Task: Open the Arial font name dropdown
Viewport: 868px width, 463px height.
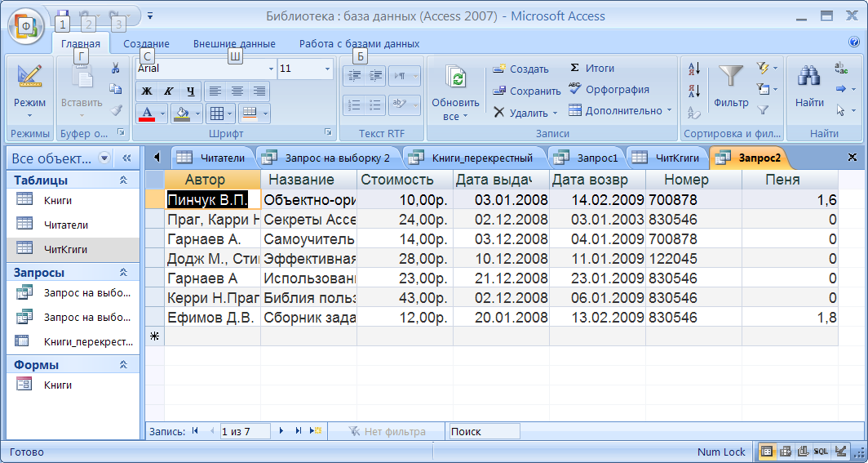Action: tap(271, 69)
